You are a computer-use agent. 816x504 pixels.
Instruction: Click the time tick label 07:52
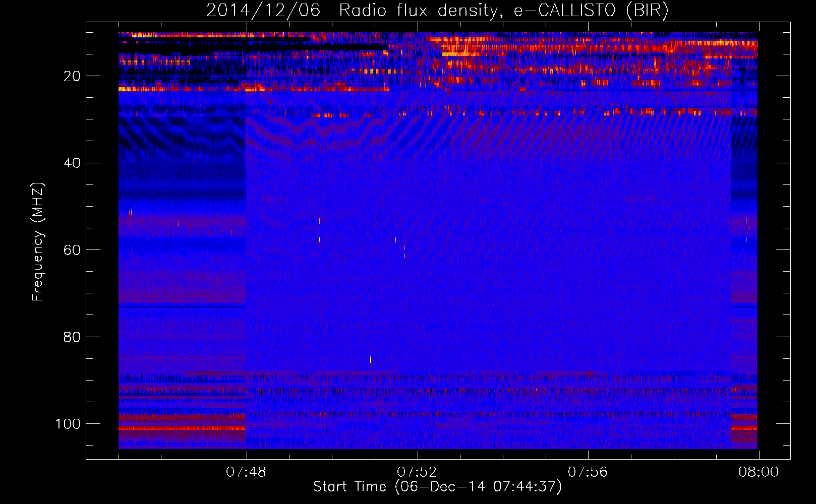tap(417, 472)
